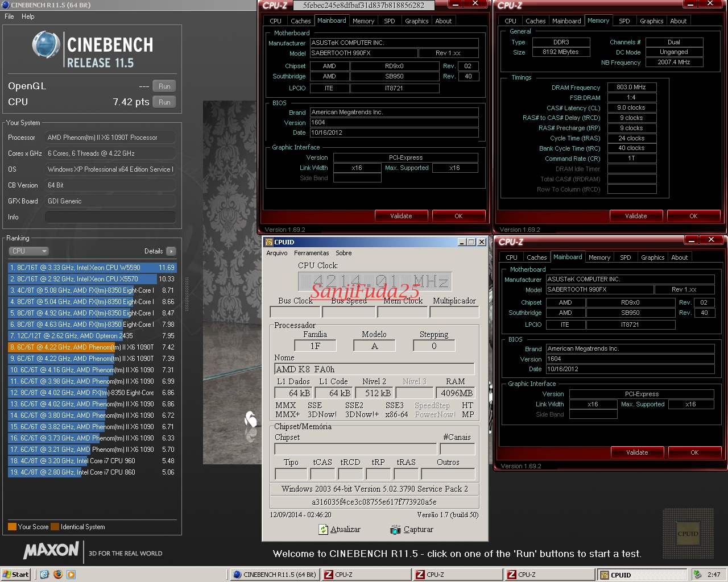Open the CPU ranking type dropdown

coord(28,251)
